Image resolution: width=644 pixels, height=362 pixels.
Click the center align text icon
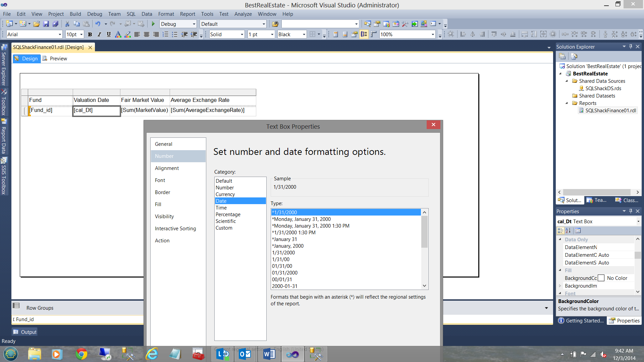pos(147,34)
